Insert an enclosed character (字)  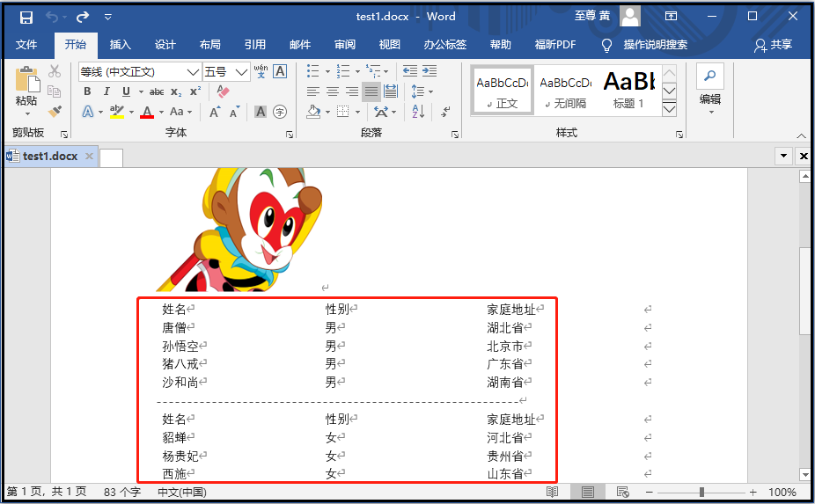pos(280,112)
